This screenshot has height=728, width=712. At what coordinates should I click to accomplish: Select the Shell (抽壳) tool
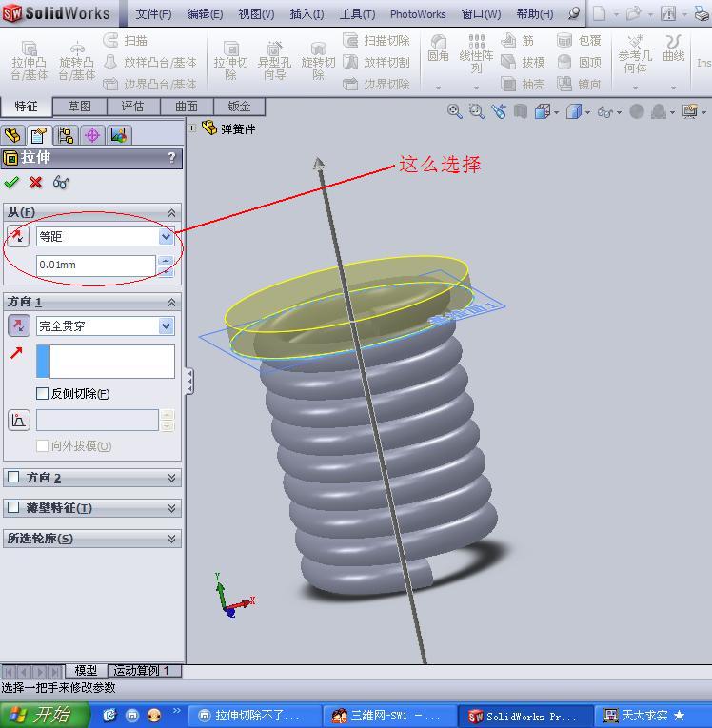coord(523,84)
